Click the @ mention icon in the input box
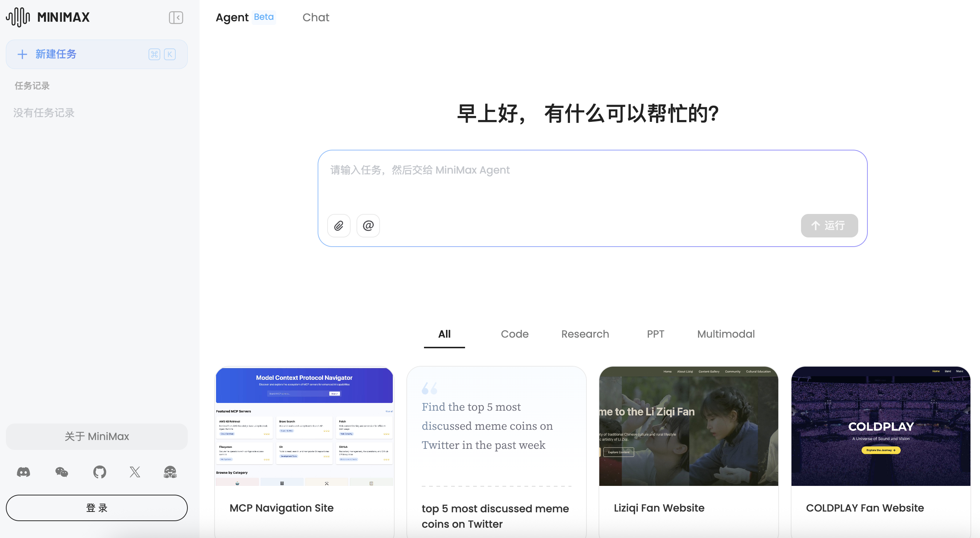 (367, 225)
